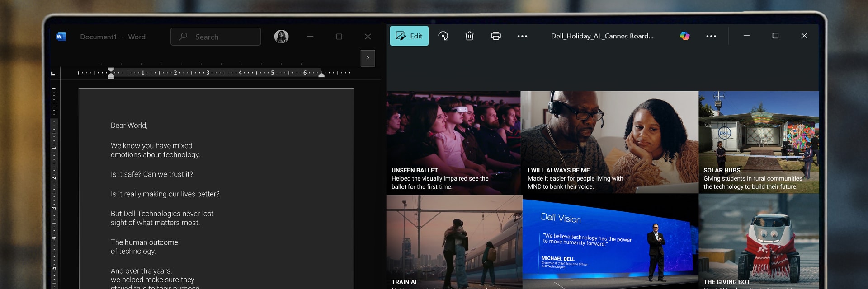Screen dimensions: 868x289
Task: Click the left indent marker on ruler
Action: pos(111,73)
